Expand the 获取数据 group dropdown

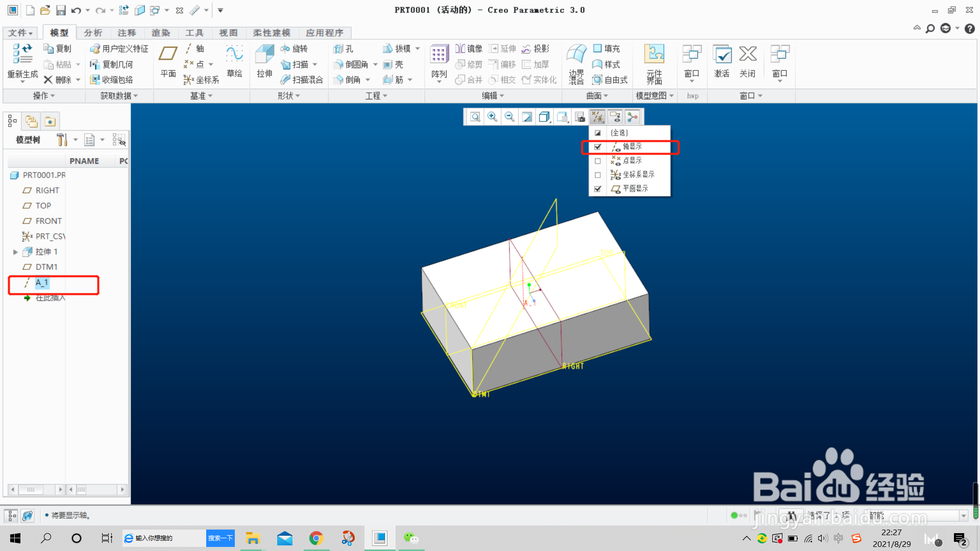119,96
